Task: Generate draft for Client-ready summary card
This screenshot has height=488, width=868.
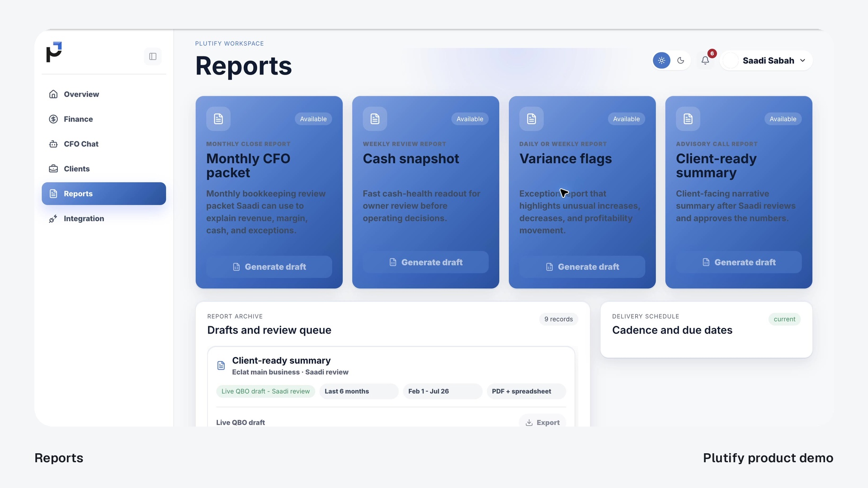Action: click(739, 262)
